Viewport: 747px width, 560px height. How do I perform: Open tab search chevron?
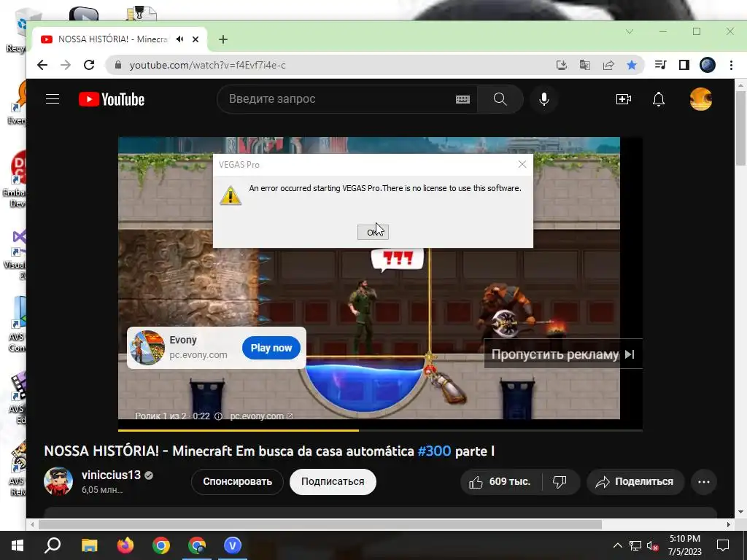(x=630, y=31)
